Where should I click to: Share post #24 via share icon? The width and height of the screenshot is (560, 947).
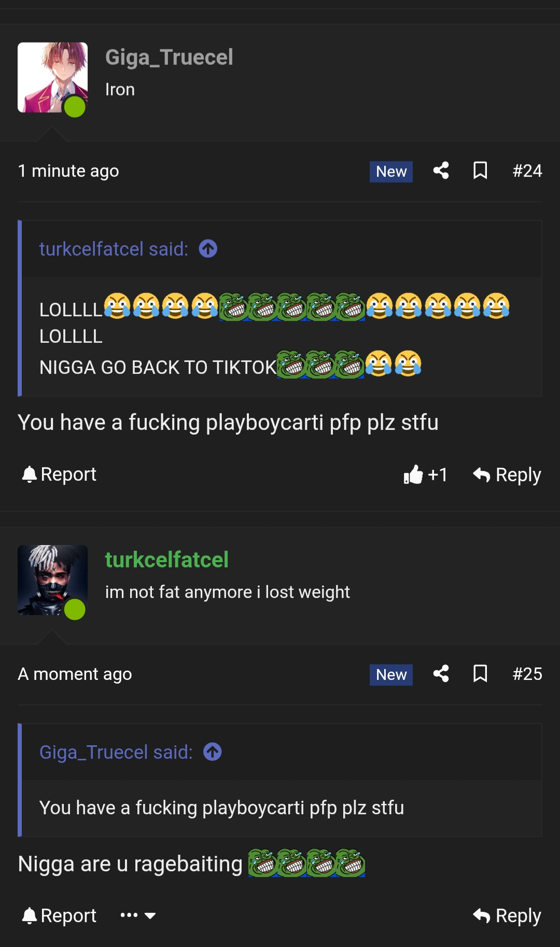pyautogui.click(x=441, y=171)
